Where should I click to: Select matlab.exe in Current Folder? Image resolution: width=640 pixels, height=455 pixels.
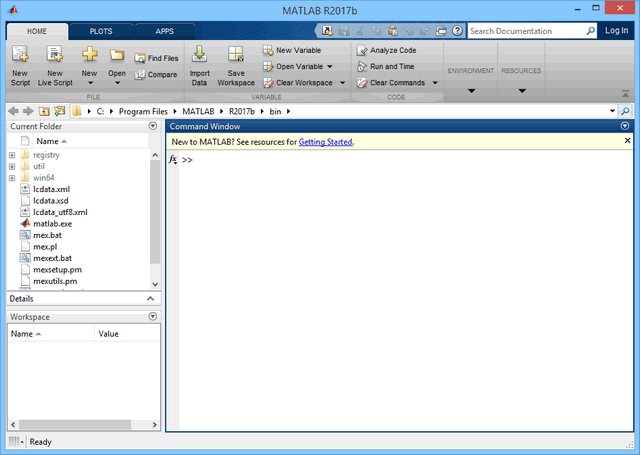tap(52, 223)
